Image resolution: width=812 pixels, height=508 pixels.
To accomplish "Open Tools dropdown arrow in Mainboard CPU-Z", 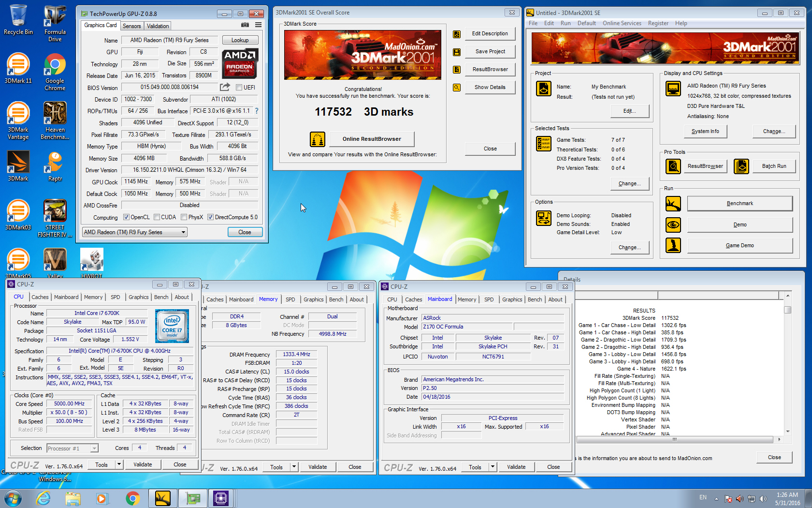I will click(x=493, y=467).
